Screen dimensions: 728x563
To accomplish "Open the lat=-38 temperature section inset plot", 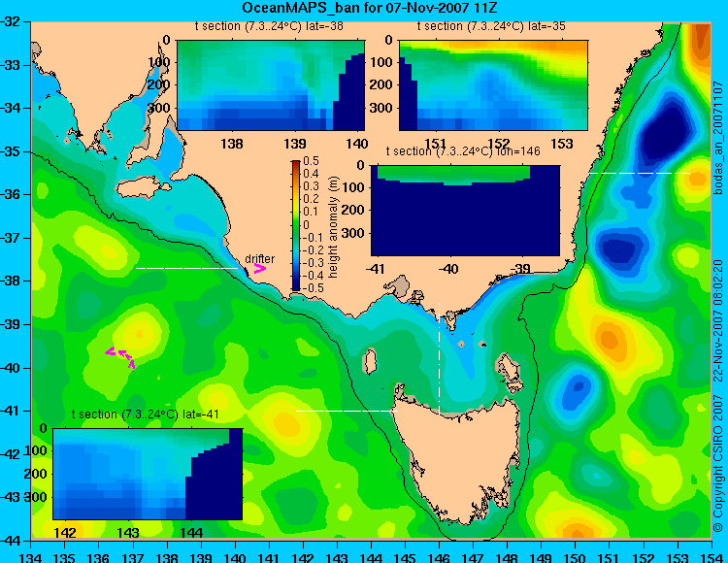I will tap(271, 85).
